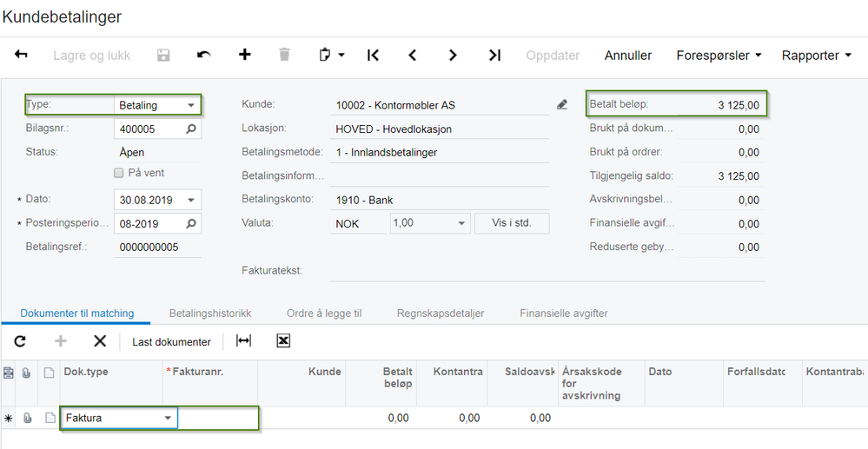868x449 pixels.
Task: Expand the Rapporter menu
Action: (816, 56)
